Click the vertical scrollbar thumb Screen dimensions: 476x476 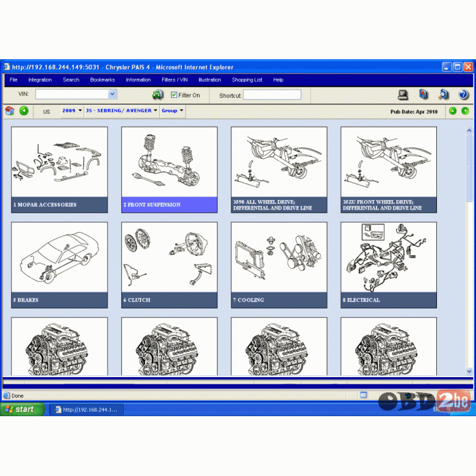point(469,168)
